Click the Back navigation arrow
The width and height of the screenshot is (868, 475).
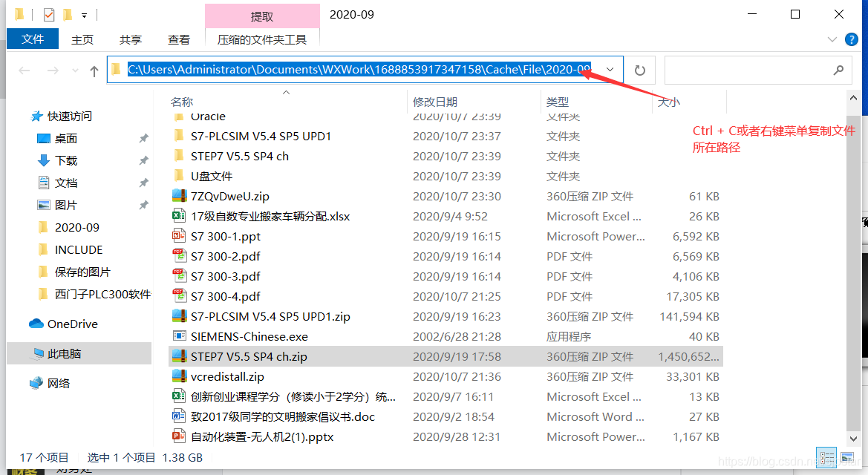click(x=25, y=71)
